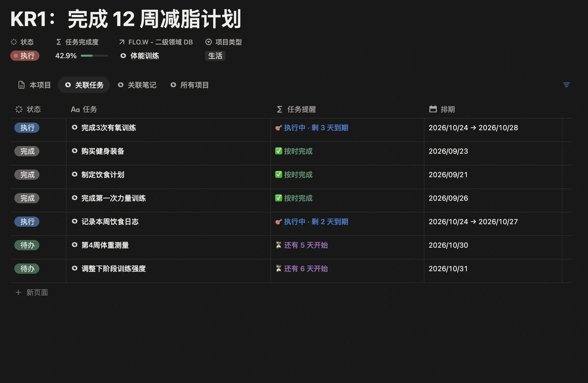588x383 pixels.
Task: Click date cell 2026/10/24 → 2026/10/28
Action: click(473, 128)
